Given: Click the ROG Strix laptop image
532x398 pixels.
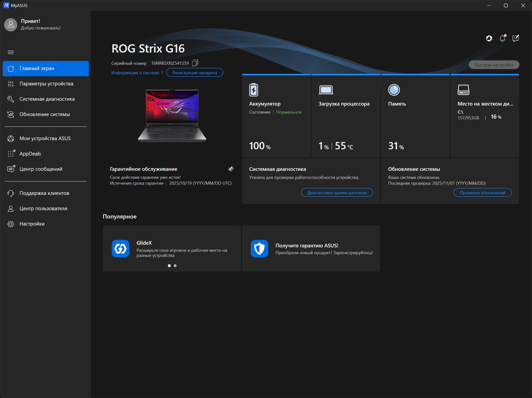Looking at the screenshot, I should [172, 116].
